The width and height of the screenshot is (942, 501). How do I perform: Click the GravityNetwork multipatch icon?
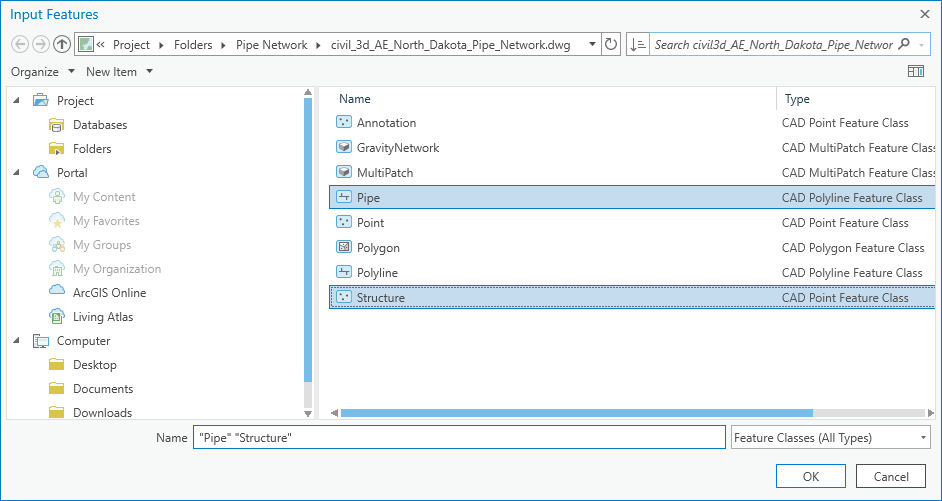coord(344,148)
